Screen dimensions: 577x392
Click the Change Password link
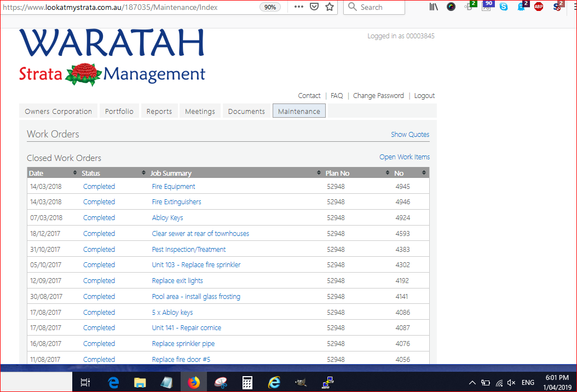378,96
